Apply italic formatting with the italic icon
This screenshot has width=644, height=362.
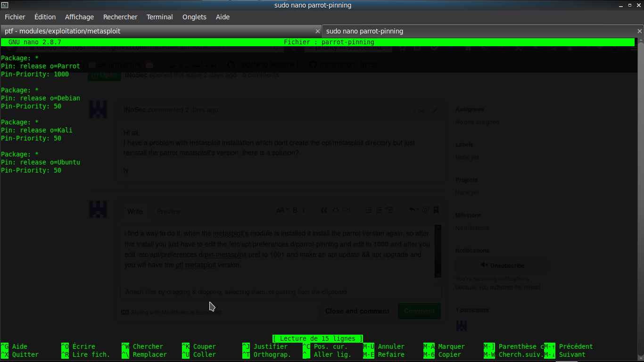304,210
